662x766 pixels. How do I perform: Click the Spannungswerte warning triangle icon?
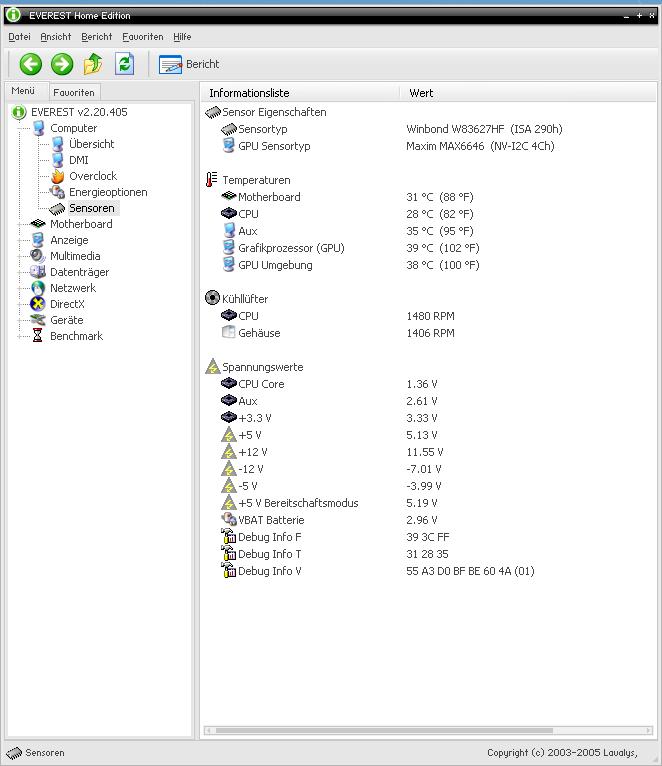tap(213, 366)
